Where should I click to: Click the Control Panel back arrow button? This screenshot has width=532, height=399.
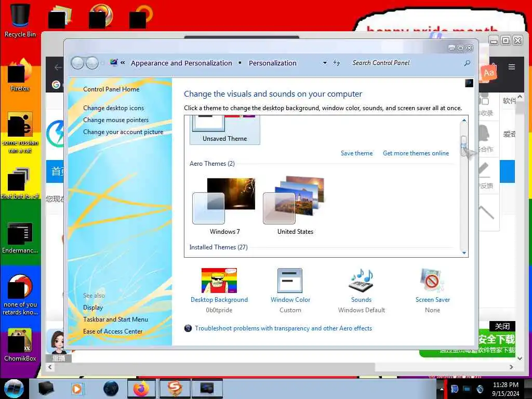(x=78, y=63)
